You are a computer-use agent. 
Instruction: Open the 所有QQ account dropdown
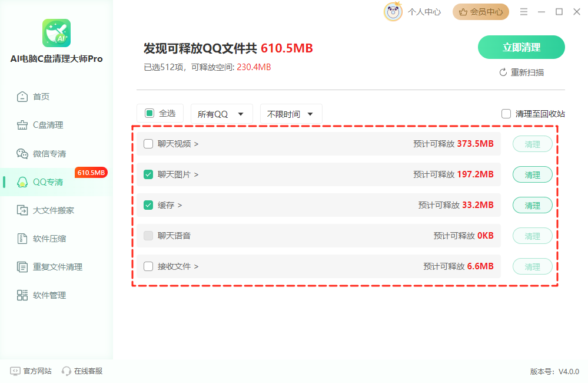222,114
